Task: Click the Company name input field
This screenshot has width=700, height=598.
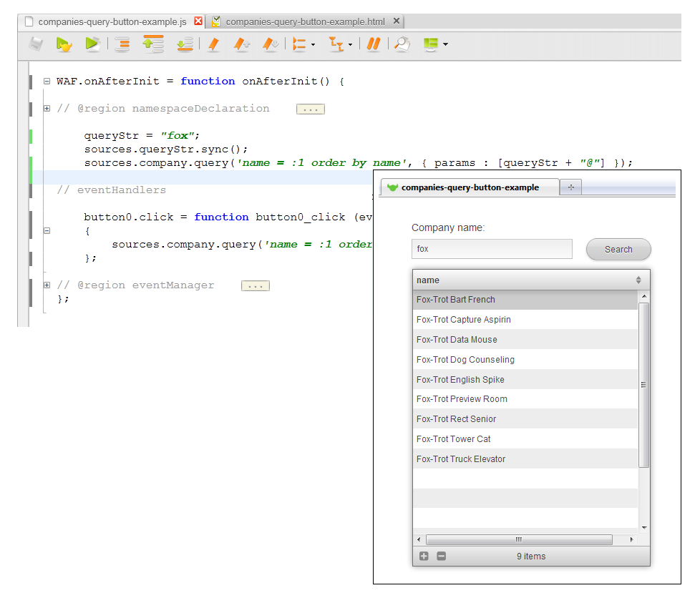Action: (492, 249)
